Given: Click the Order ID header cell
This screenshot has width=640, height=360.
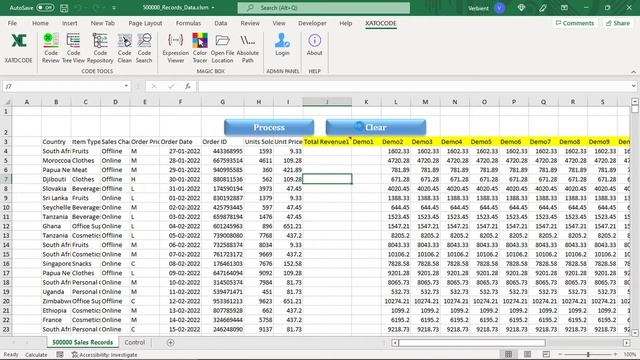Looking at the screenshot, I should tap(222, 142).
